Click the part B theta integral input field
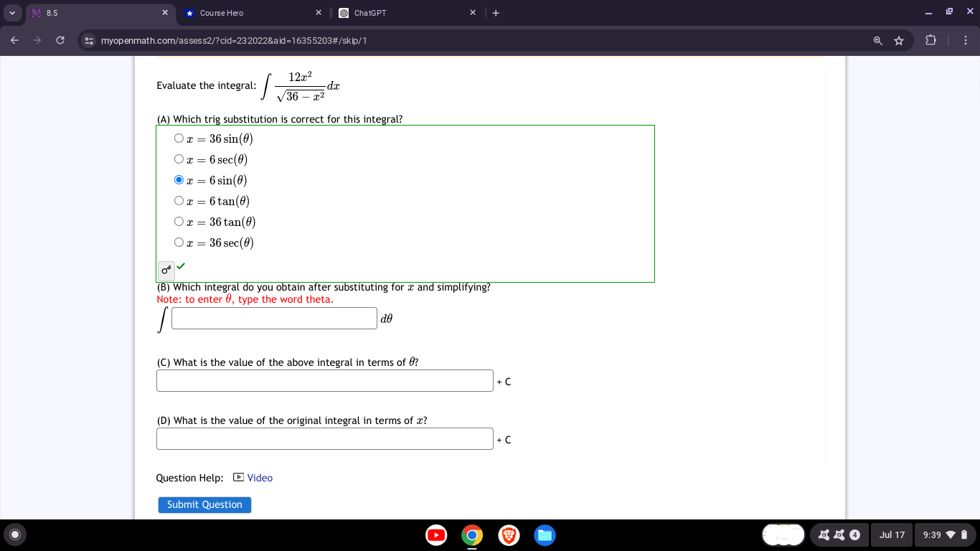The image size is (980, 551). pos(273,318)
